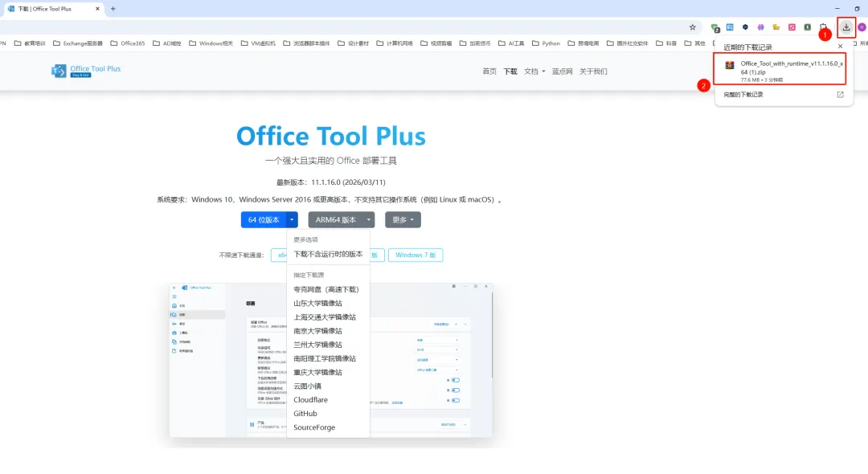Open the Python bookmark folder

(547, 43)
